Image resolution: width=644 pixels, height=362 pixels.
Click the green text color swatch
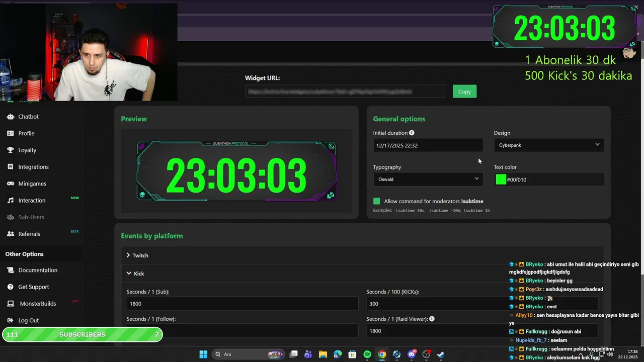tap(501, 179)
